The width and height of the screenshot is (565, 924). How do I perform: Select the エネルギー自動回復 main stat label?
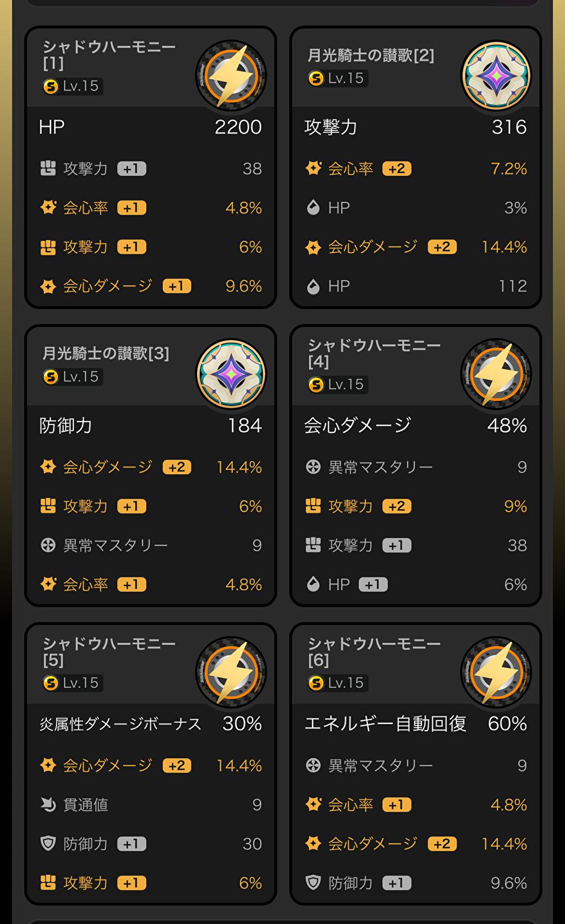tap(385, 724)
